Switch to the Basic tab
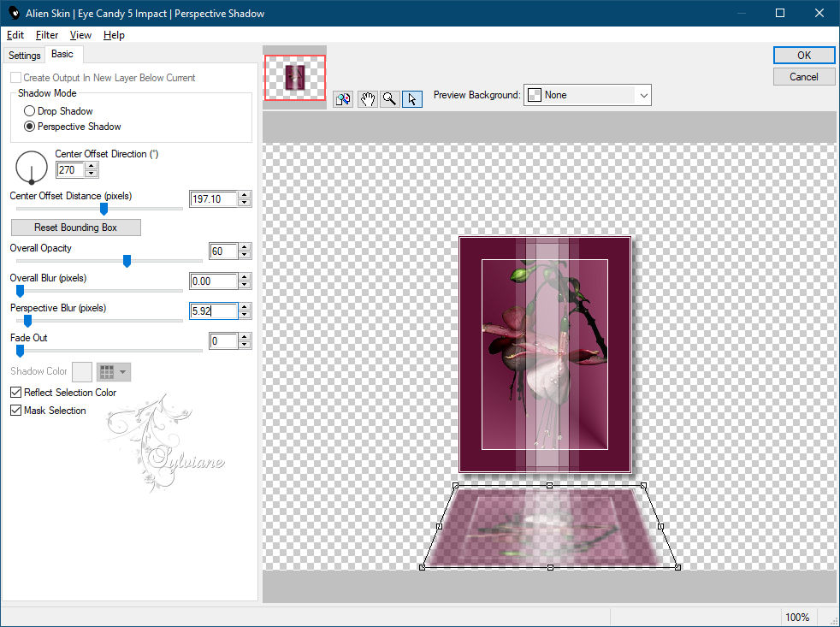The width and height of the screenshot is (840, 627). click(62, 54)
